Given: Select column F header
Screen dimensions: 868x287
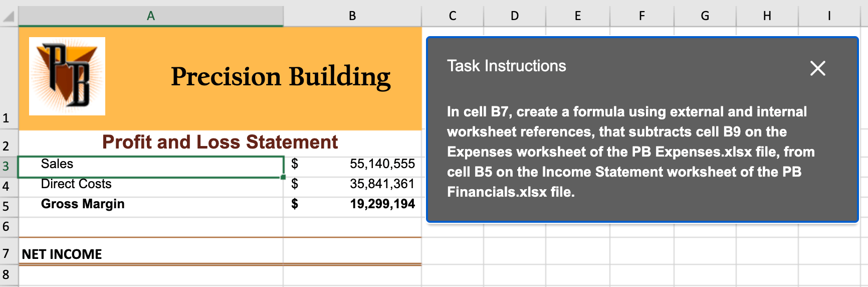Looking at the screenshot, I should click(x=642, y=16).
